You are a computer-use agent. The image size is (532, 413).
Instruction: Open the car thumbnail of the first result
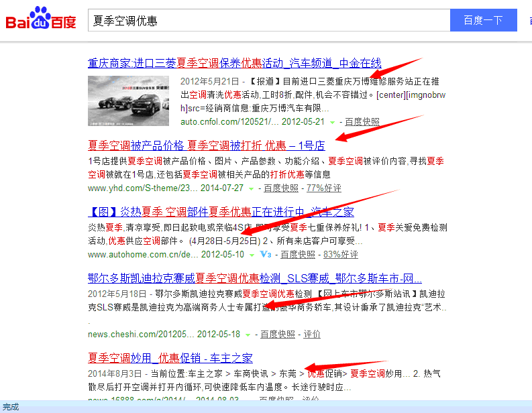point(128,101)
